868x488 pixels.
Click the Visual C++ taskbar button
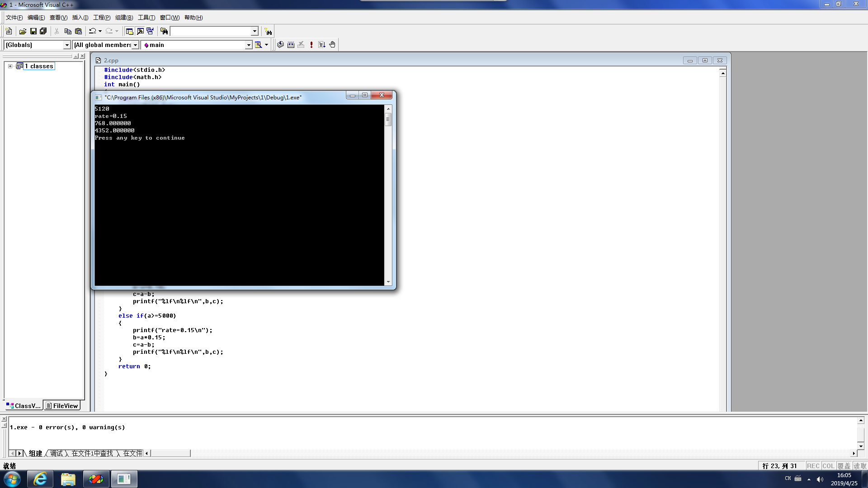pyautogui.click(x=96, y=479)
